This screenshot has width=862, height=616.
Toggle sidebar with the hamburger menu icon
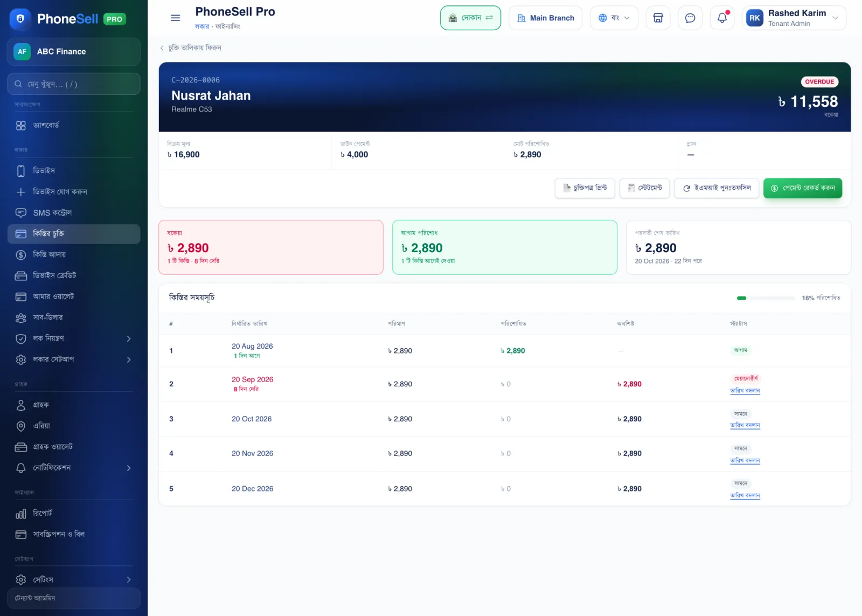click(x=175, y=18)
